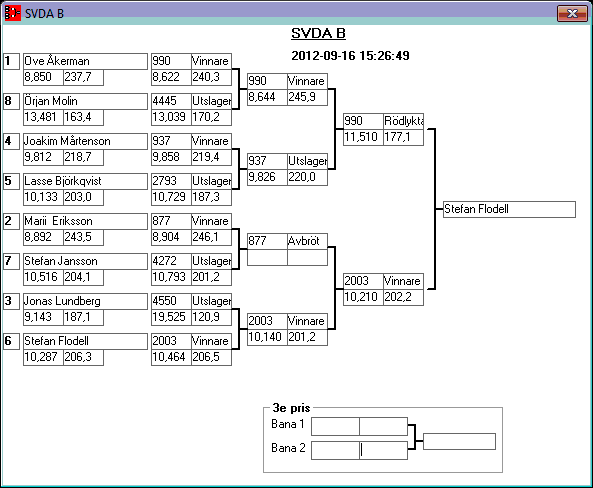The width and height of the screenshot is (593, 488).
Task: Click the Ove Åkerman name field
Action: pyautogui.click(x=85, y=61)
